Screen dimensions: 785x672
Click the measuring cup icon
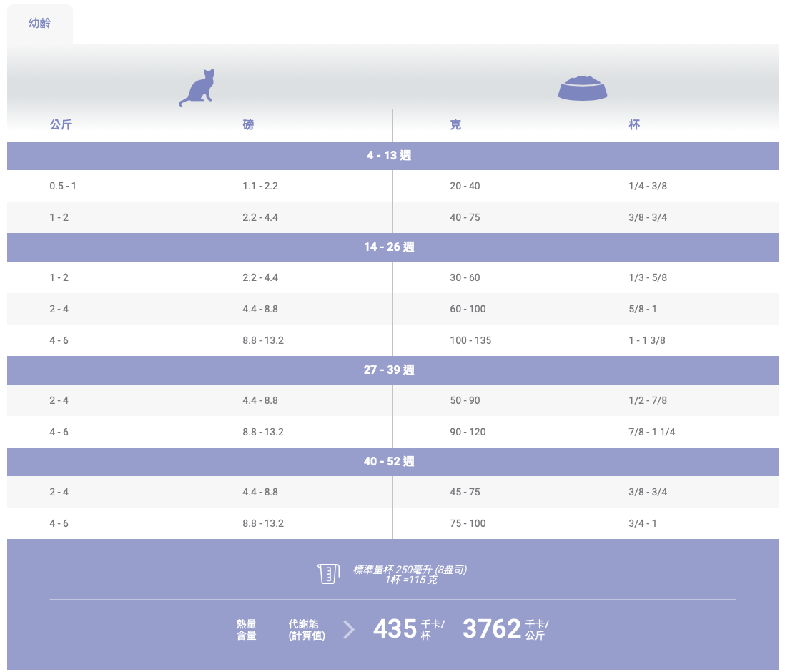(x=327, y=573)
